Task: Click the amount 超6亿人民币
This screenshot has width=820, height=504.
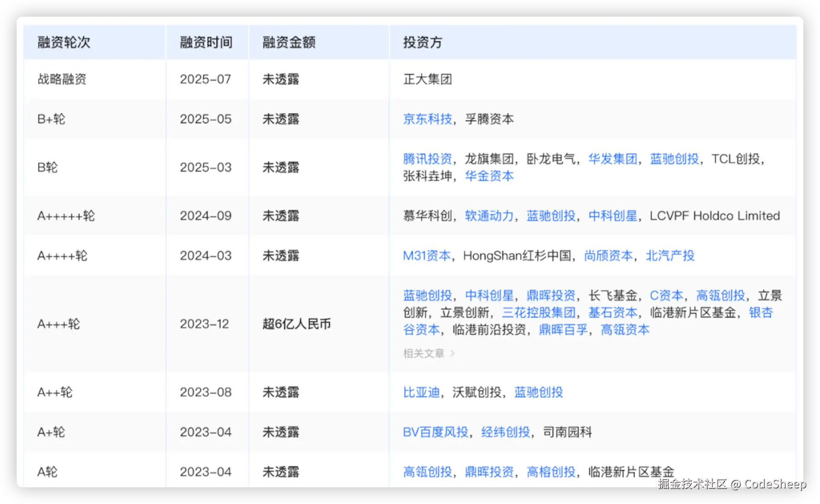Action: [x=297, y=324]
